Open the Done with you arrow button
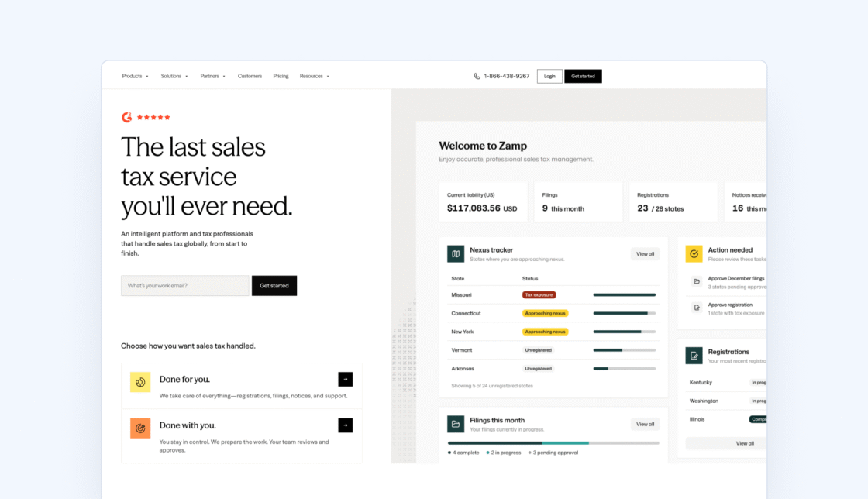The width and height of the screenshot is (868, 499). 346,425
